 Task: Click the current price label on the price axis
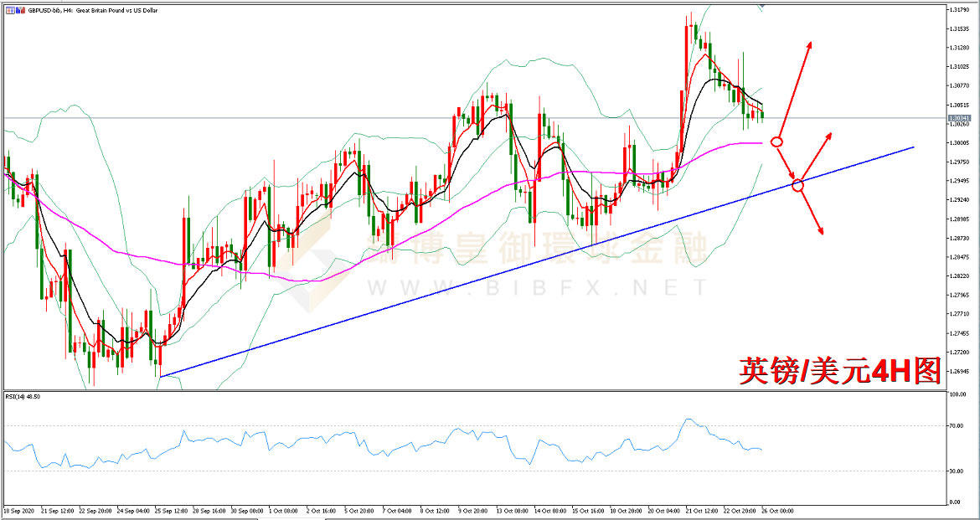(960, 118)
